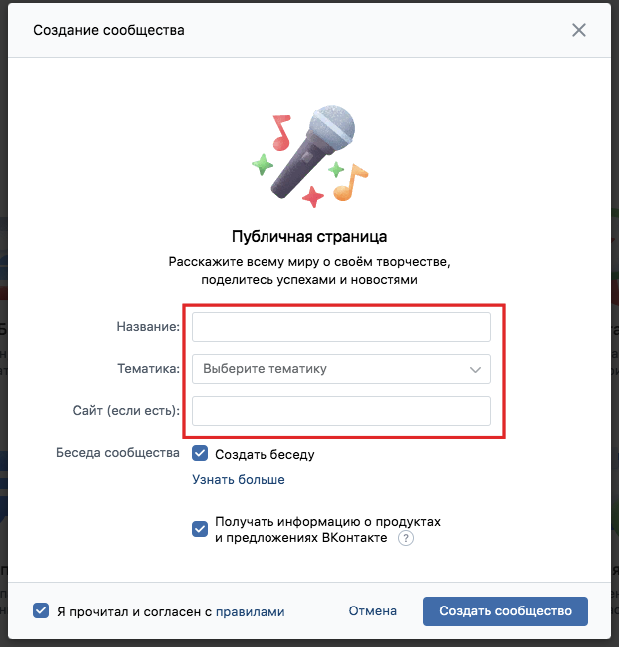Viewport: 619px width, 647px height.
Task: Open the help question mark icon
Action: click(x=406, y=538)
